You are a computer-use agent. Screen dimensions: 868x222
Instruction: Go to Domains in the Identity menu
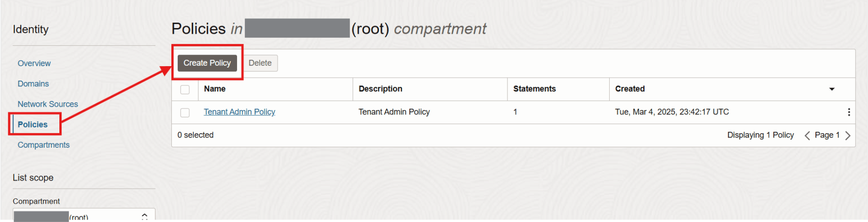pos(33,83)
